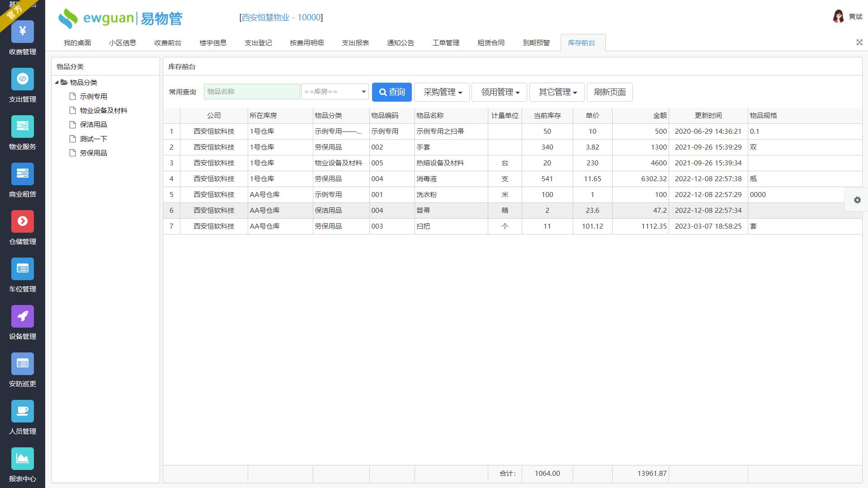Switch to the 收费前台 tab

pos(167,43)
